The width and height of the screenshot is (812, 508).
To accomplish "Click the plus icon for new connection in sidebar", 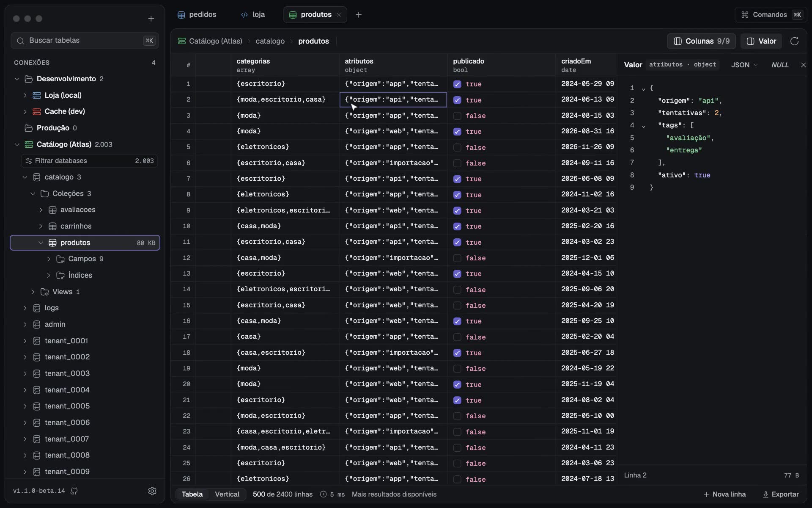I will pyautogui.click(x=151, y=19).
